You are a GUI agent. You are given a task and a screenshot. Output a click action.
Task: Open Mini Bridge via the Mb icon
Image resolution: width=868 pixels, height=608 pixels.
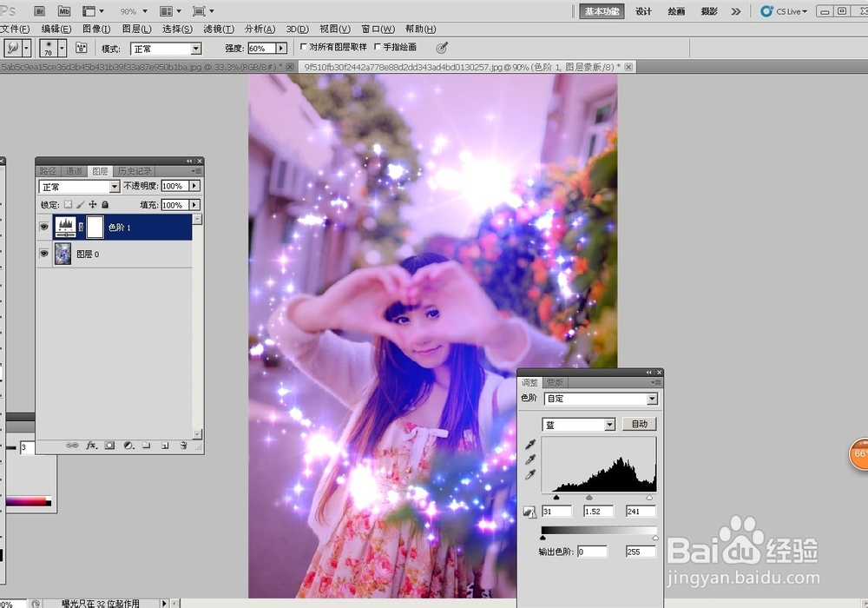pyautogui.click(x=64, y=11)
